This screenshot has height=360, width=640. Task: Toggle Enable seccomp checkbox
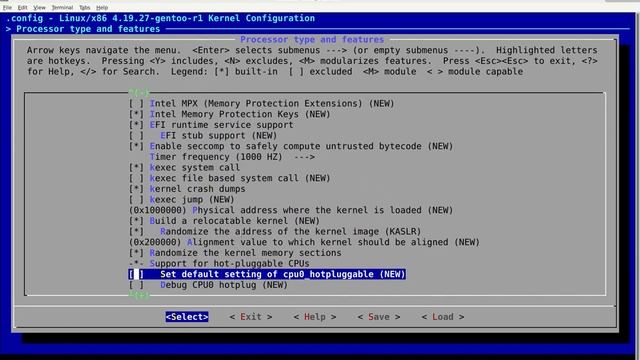pos(136,146)
